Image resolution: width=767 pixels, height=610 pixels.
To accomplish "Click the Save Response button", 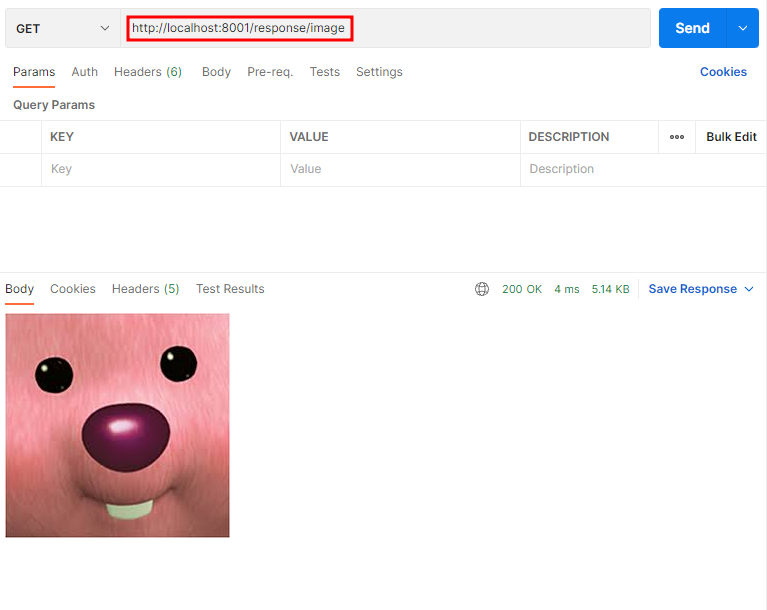I will 692,289.
